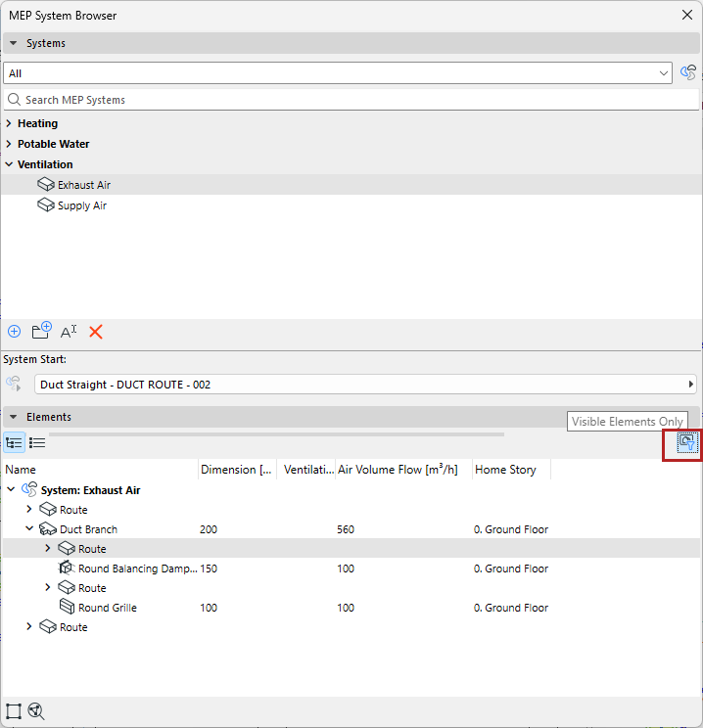This screenshot has width=703, height=728.
Task: Click the zoom to elements icon
Action: click(x=36, y=710)
